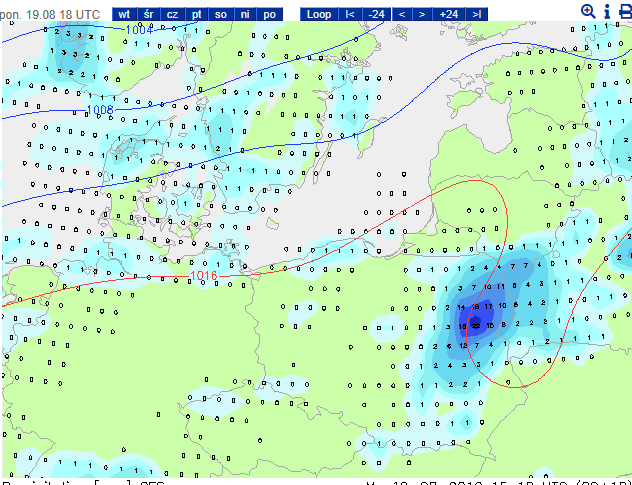Select the śr day tab
Screen dimensions: 632x485
(148, 14)
